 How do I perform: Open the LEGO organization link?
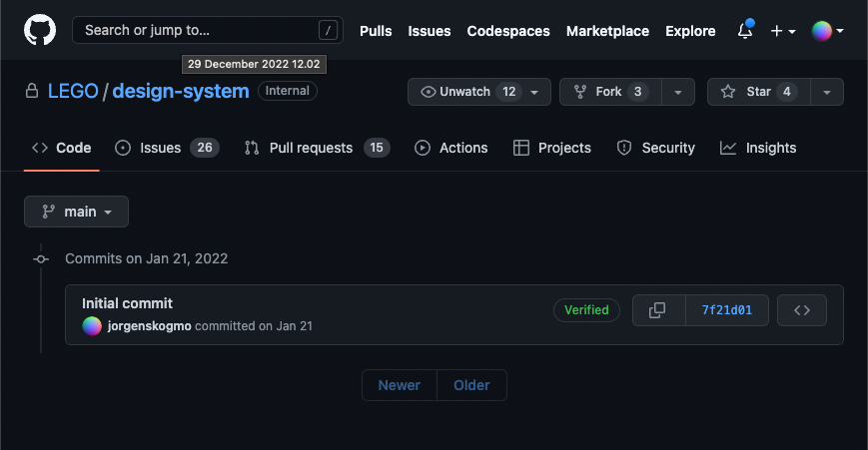pyautogui.click(x=73, y=91)
